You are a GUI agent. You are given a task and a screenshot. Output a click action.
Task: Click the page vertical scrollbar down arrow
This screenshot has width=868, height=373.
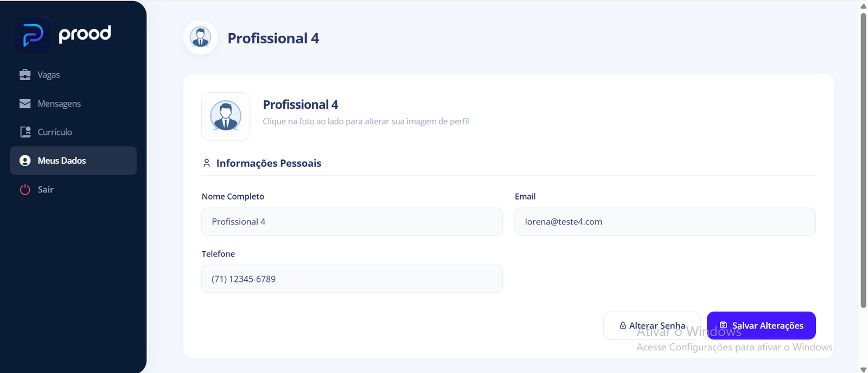863,369
